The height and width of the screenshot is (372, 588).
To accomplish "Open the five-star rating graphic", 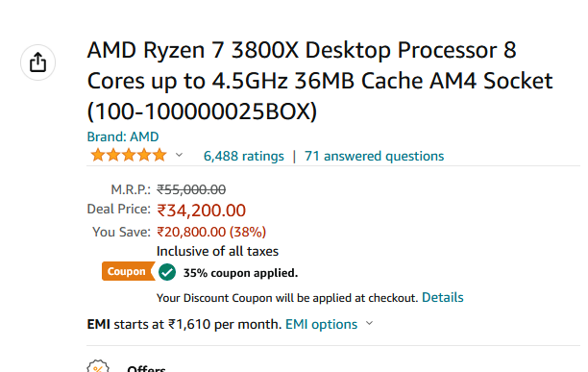I will pyautogui.click(x=129, y=155).
